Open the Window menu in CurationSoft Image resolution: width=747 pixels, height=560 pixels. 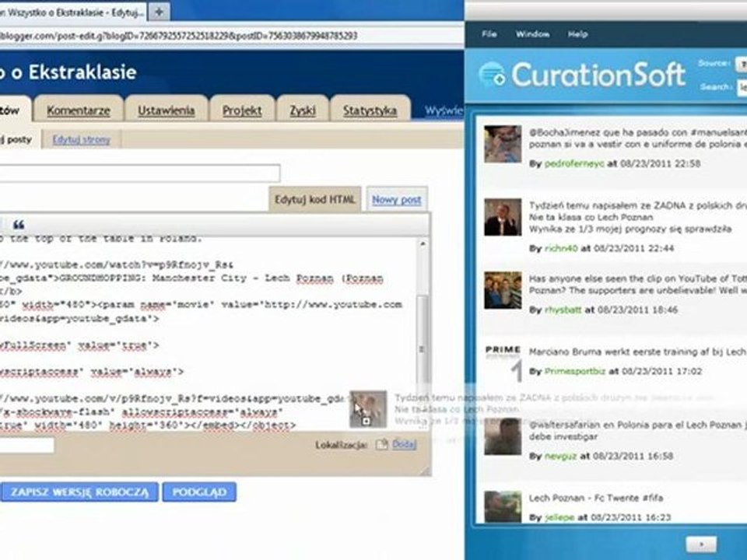pos(532,34)
